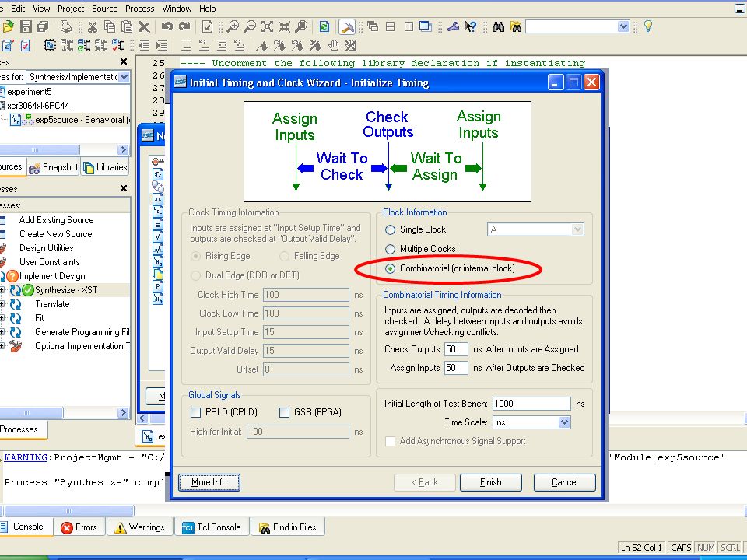Expand the Synthesize - XST process node
747x560 pixels.
coord(2,290)
